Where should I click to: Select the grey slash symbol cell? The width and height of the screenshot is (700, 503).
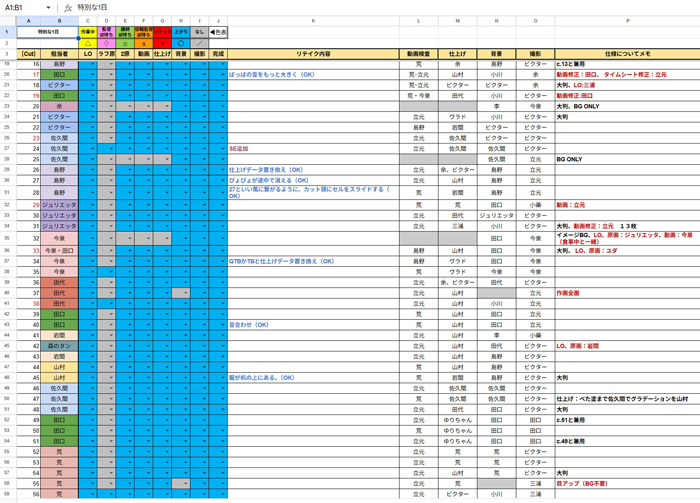tap(200, 43)
